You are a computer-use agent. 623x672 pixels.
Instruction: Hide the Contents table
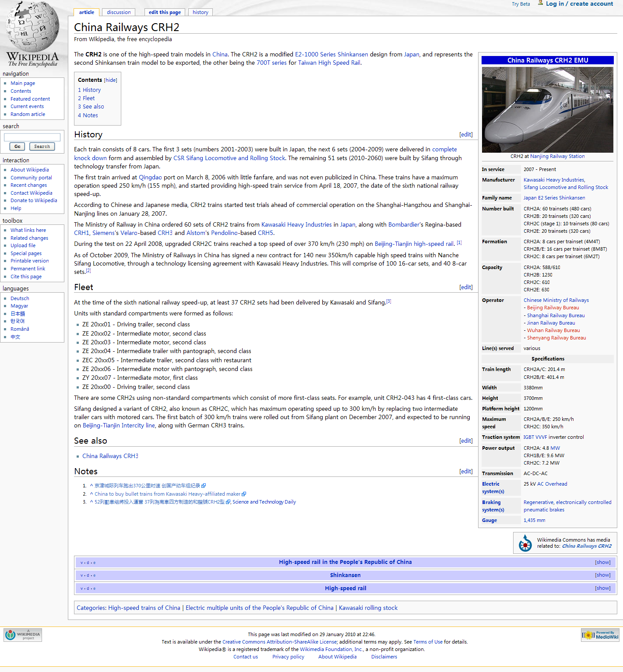(111, 80)
